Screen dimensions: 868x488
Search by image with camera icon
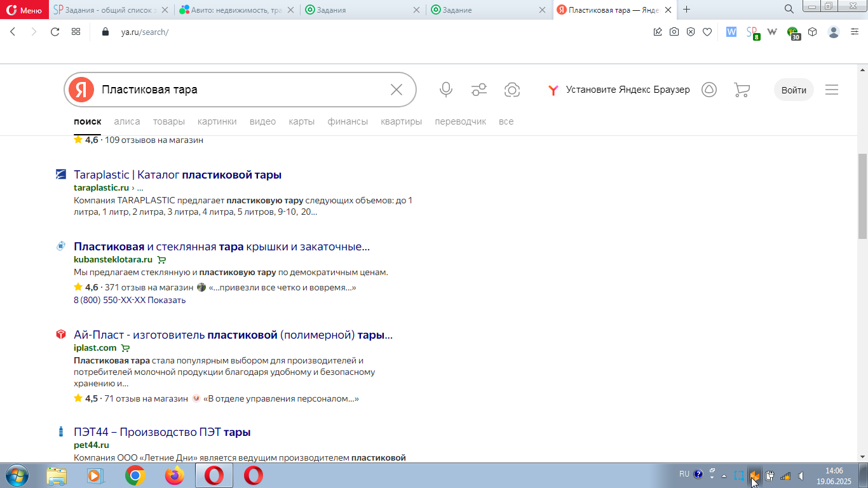[x=512, y=90]
